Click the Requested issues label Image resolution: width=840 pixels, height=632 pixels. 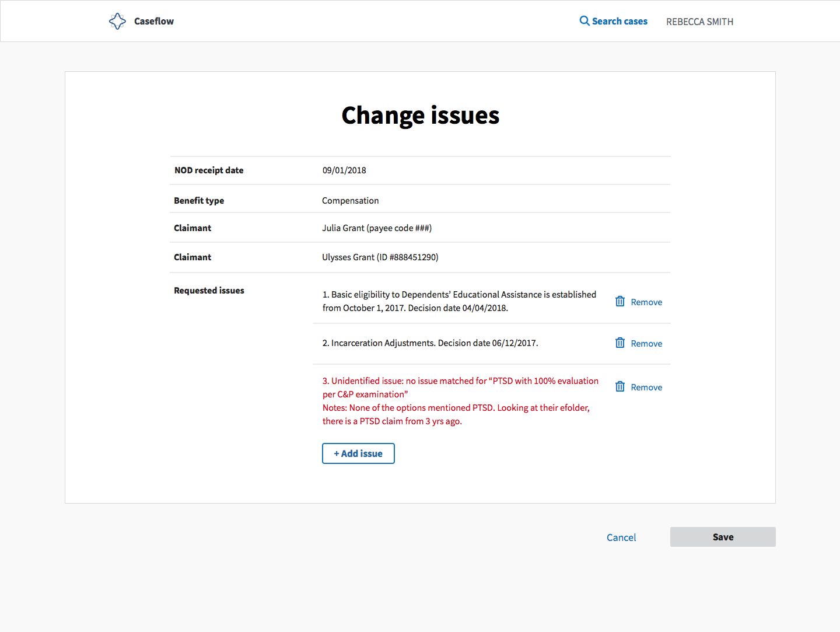point(209,291)
